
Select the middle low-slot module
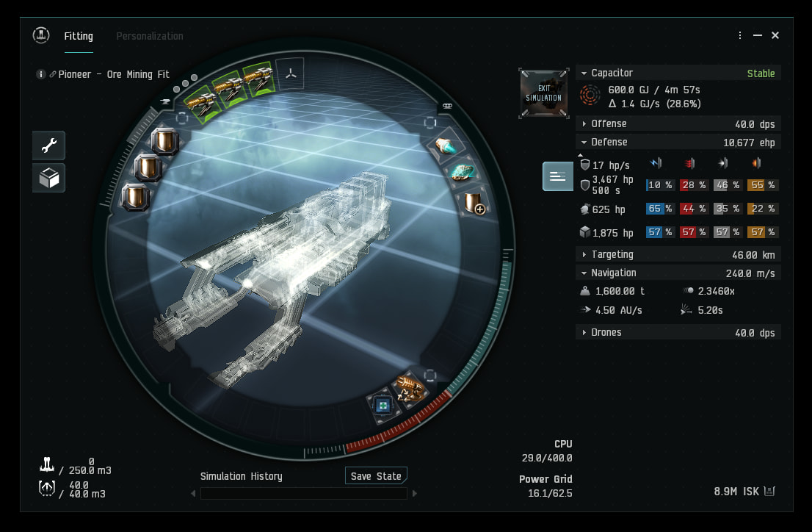pos(148,168)
